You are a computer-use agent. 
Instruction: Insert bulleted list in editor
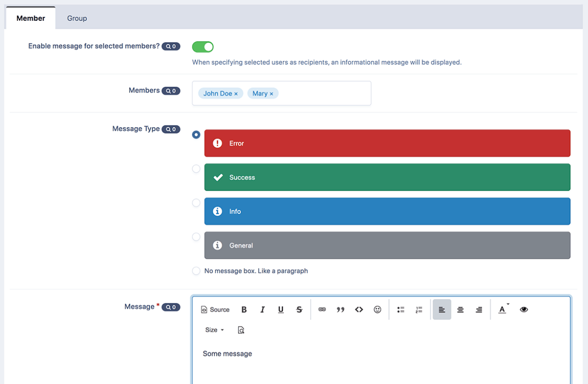point(401,310)
